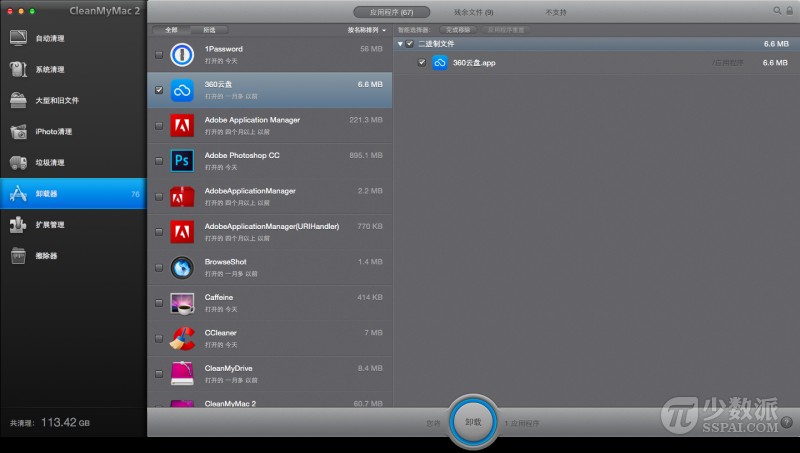Viewport: 800px width, 453px height.
Task: Click the 360云盘.app file name
Action: tap(474, 63)
